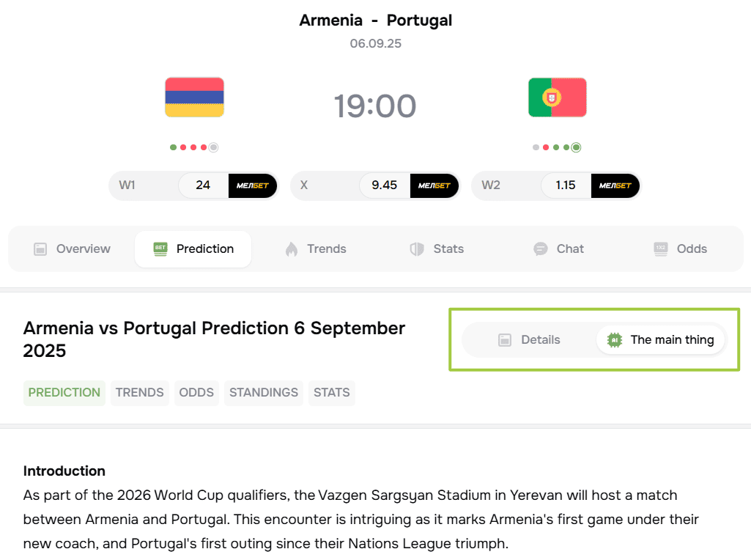This screenshot has height=560, width=751.
Task: Jump to STANDINGS section tag
Action: [x=263, y=393]
